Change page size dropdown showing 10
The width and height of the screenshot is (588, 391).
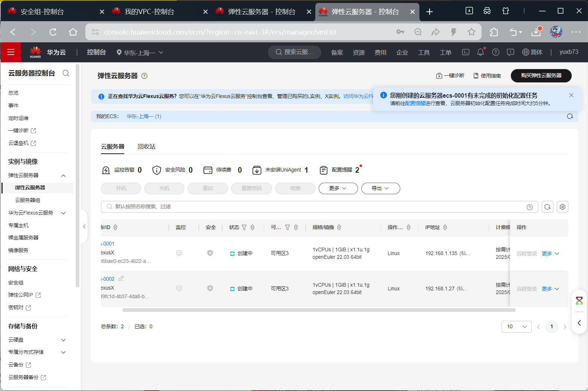point(516,326)
